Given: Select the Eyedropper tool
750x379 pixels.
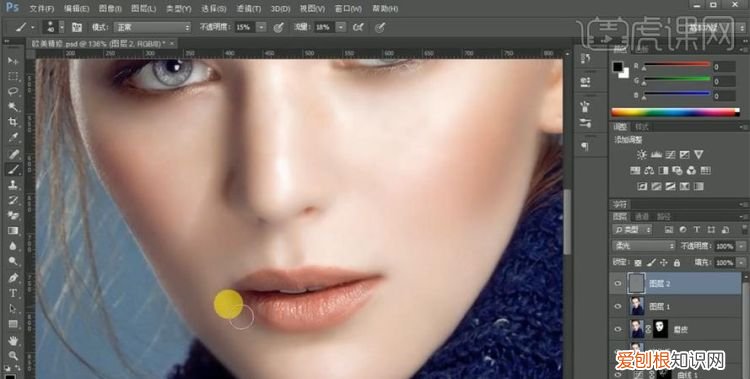Looking at the screenshot, I should click(13, 138).
